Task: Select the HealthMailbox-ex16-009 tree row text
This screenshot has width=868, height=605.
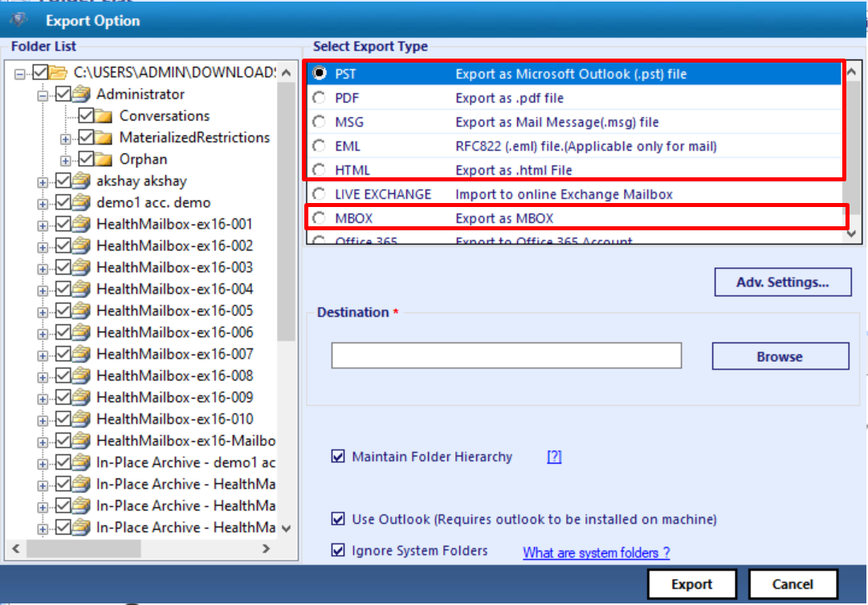Action: pos(174,397)
